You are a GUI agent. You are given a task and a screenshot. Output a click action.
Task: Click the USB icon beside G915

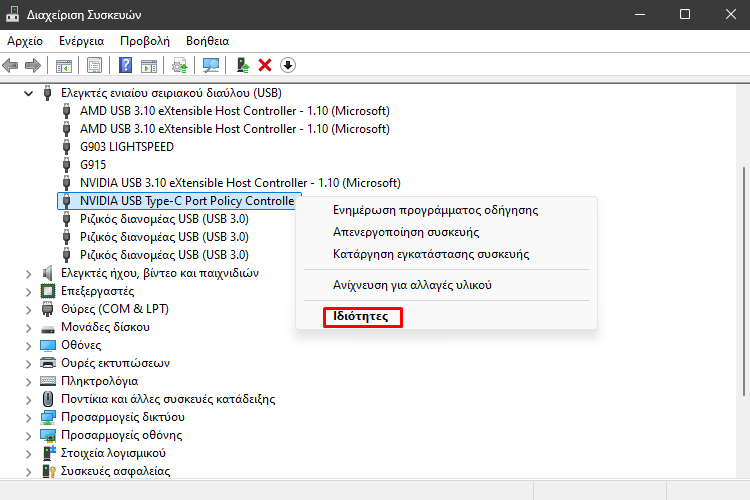(x=66, y=165)
